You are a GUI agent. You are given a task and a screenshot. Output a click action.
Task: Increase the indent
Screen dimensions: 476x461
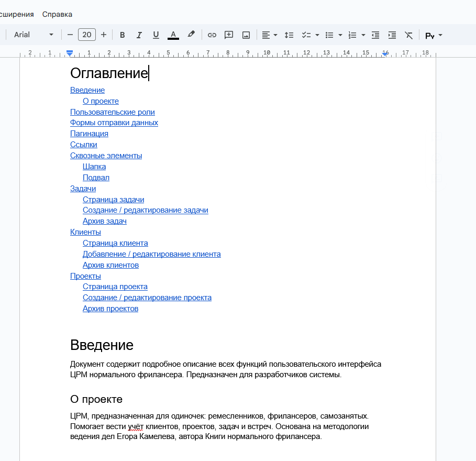pyautogui.click(x=392, y=35)
